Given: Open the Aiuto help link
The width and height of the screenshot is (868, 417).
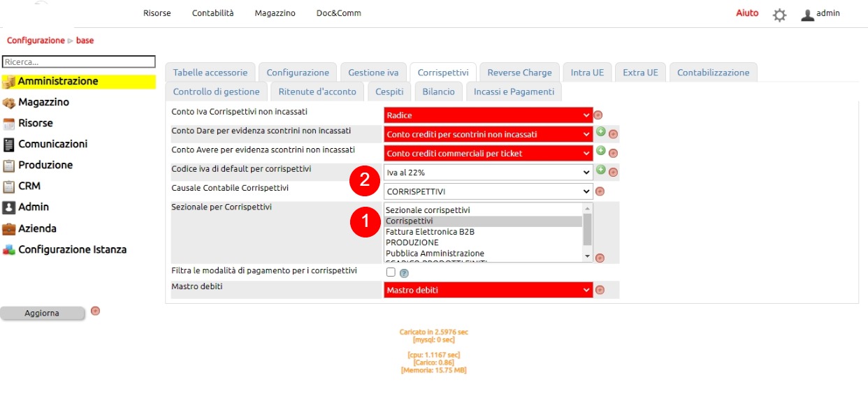Looking at the screenshot, I should click(x=747, y=13).
